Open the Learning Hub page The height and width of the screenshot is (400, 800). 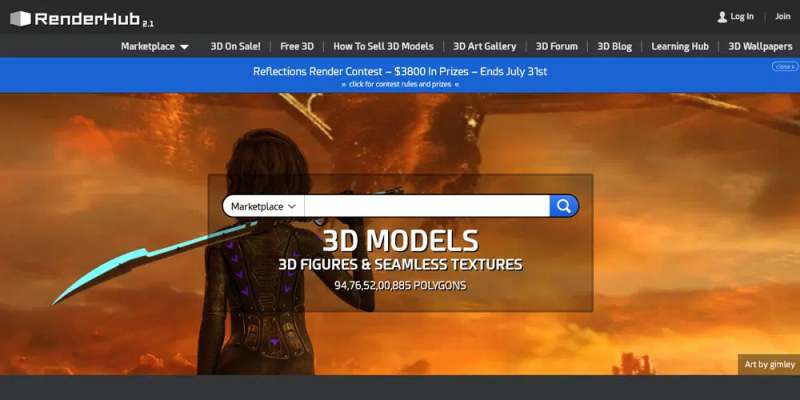coord(680,46)
